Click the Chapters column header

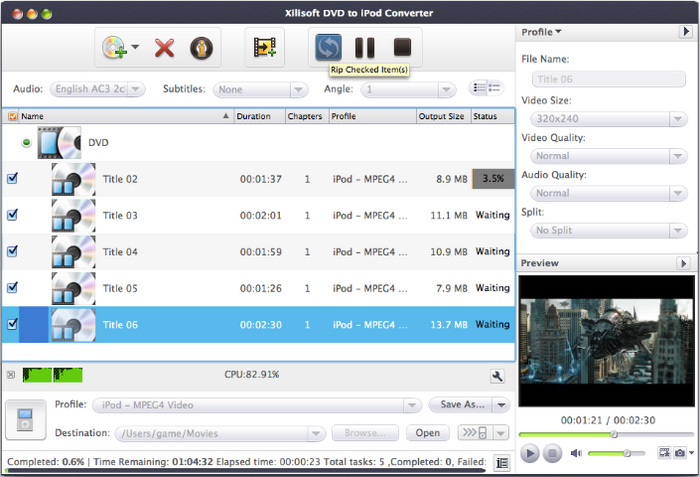point(307,116)
